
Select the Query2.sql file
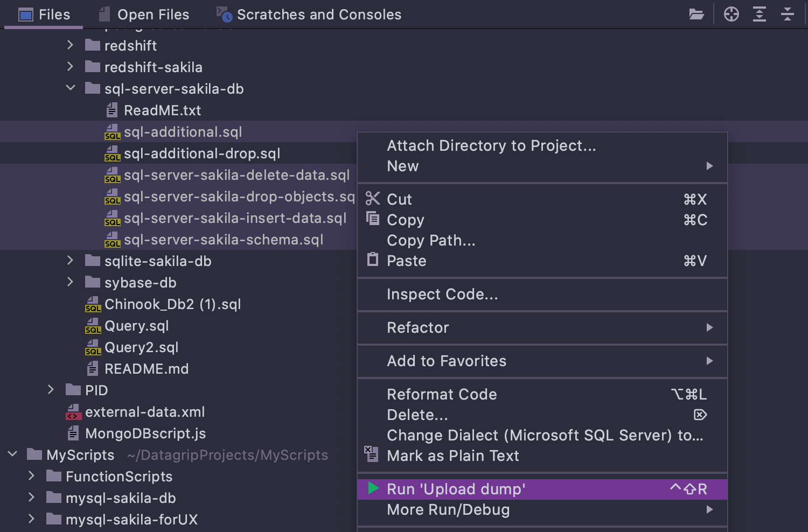(x=141, y=347)
